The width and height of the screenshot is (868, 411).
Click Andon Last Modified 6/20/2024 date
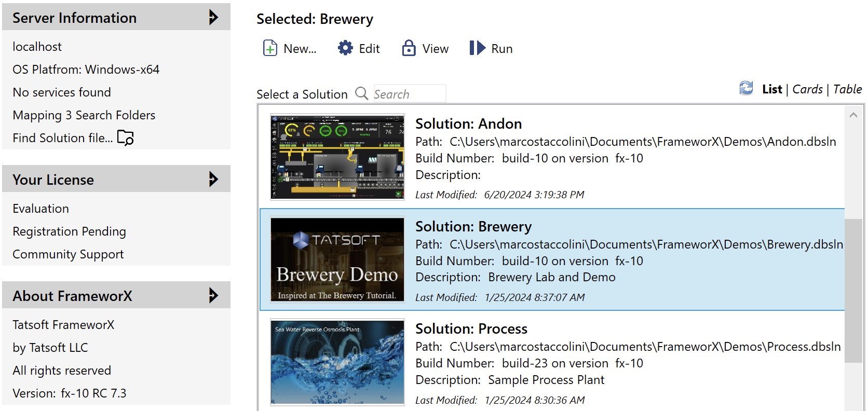[x=534, y=195]
